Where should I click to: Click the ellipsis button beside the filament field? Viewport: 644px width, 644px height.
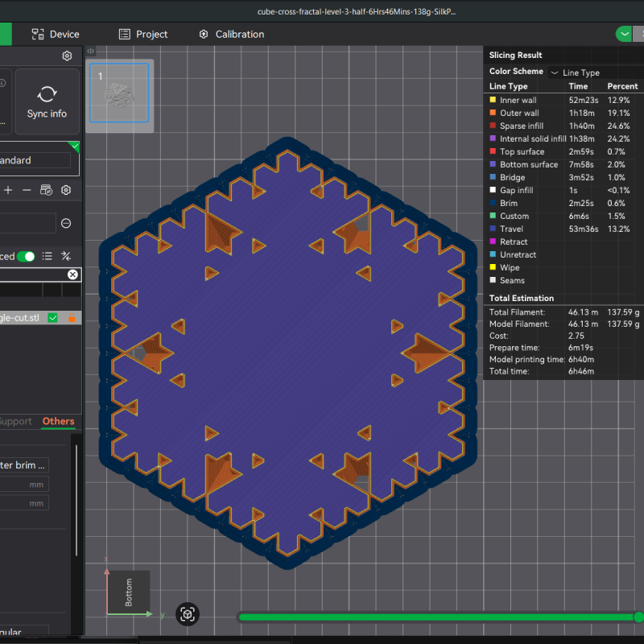66,223
